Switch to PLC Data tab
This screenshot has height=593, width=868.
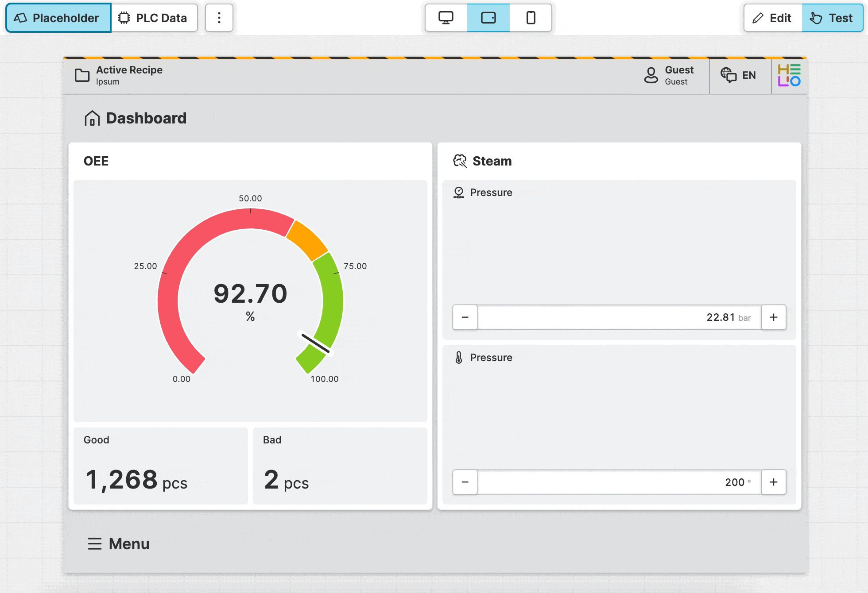coord(153,18)
